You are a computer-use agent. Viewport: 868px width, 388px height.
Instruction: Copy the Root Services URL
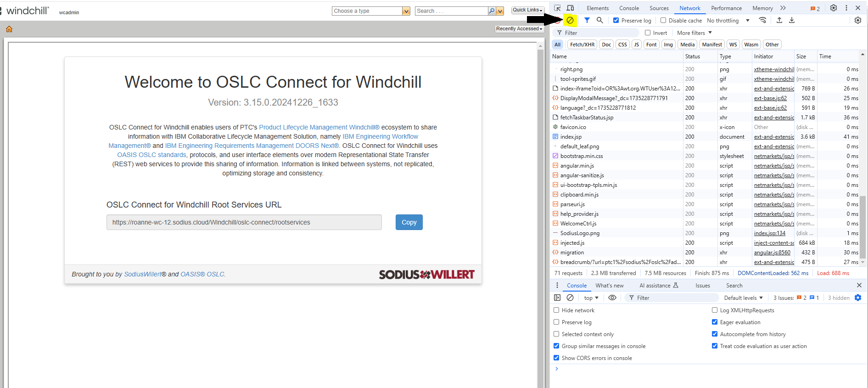[x=409, y=222]
